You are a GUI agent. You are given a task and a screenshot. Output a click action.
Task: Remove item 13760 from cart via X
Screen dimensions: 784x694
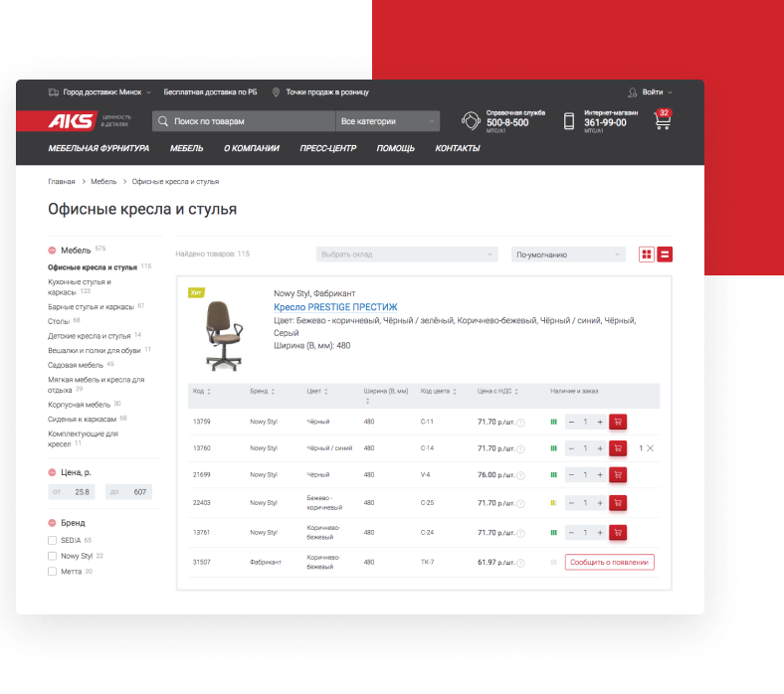tap(650, 448)
